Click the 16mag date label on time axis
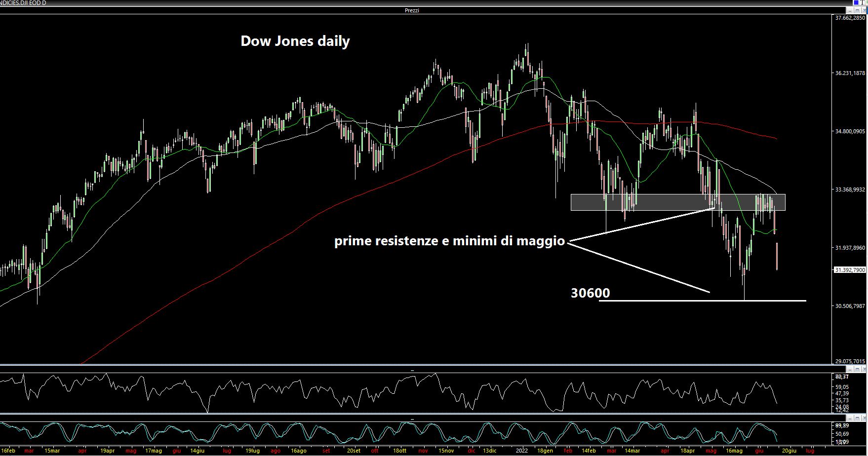Viewport: 868px width, 456px height. [x=734, y=451]
